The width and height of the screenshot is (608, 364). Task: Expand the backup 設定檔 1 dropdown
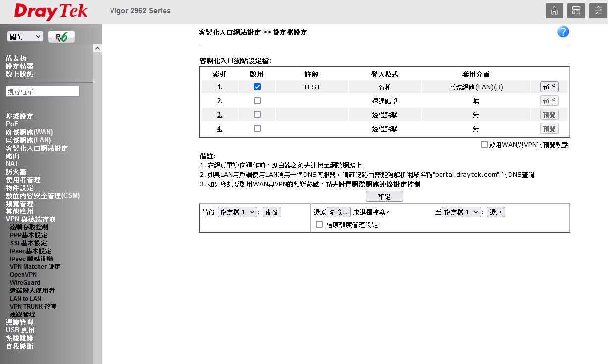pos(237,212)
